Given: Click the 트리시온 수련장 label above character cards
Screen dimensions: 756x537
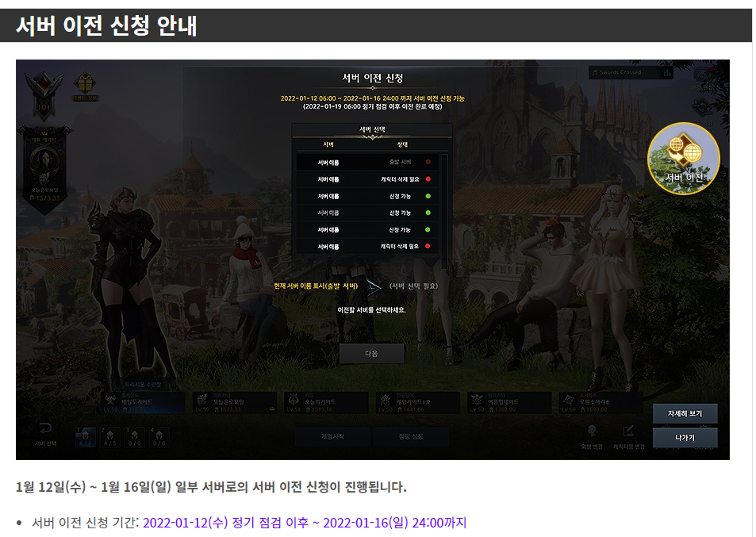Looking at the screenshot, I should click(x=144, y=385).
